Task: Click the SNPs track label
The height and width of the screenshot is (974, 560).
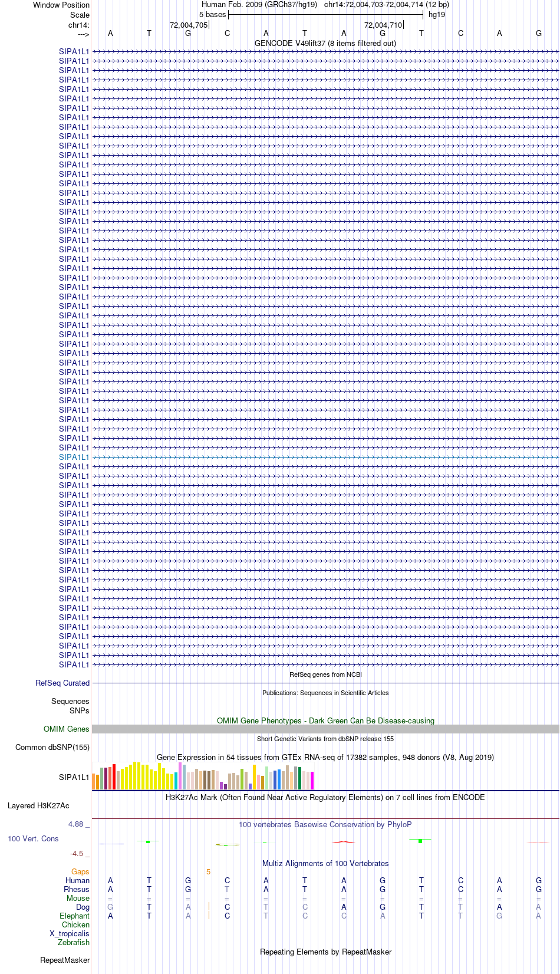Action: point(80,711)
